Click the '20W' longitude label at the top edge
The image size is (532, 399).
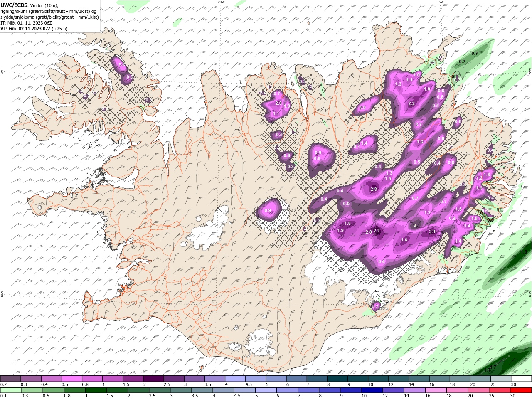tap(221, 2)
